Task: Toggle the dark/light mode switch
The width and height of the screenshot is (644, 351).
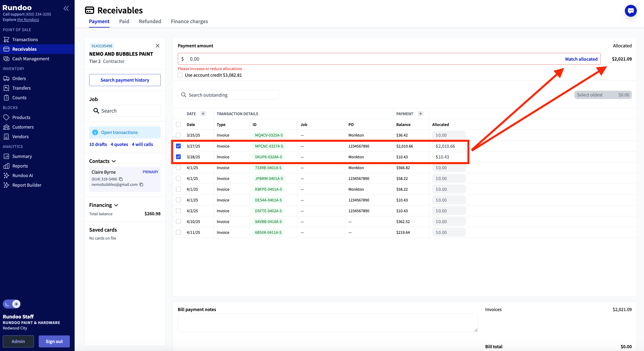Action: coord(12,304)
